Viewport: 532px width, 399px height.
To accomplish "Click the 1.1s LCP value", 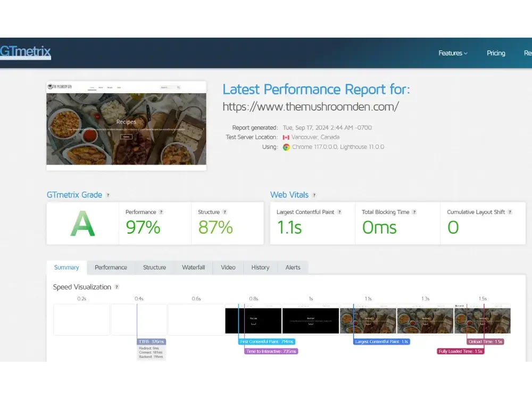I will point(289,227).
